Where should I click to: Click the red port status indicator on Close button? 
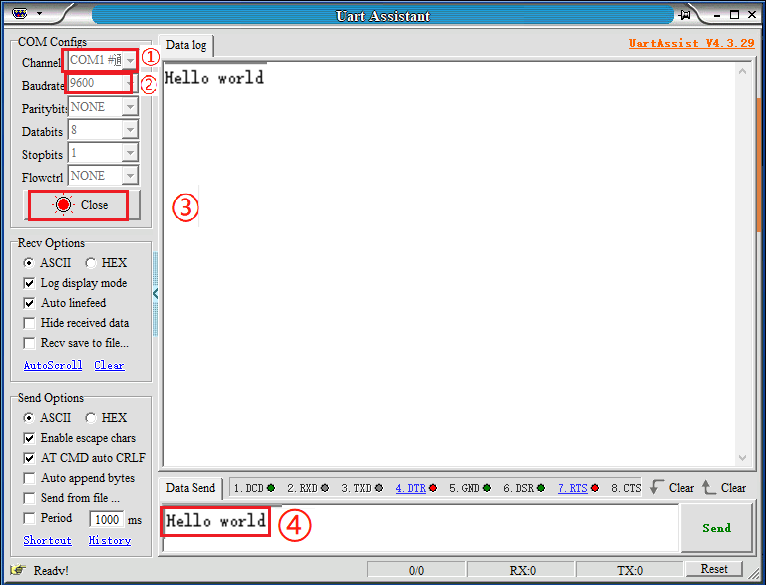tap(64, 205)
